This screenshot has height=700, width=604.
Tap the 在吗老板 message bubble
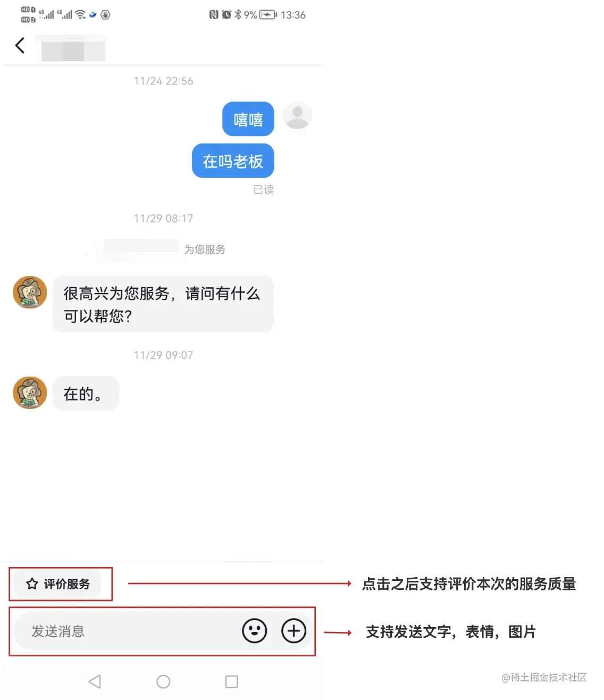[233, 161]
